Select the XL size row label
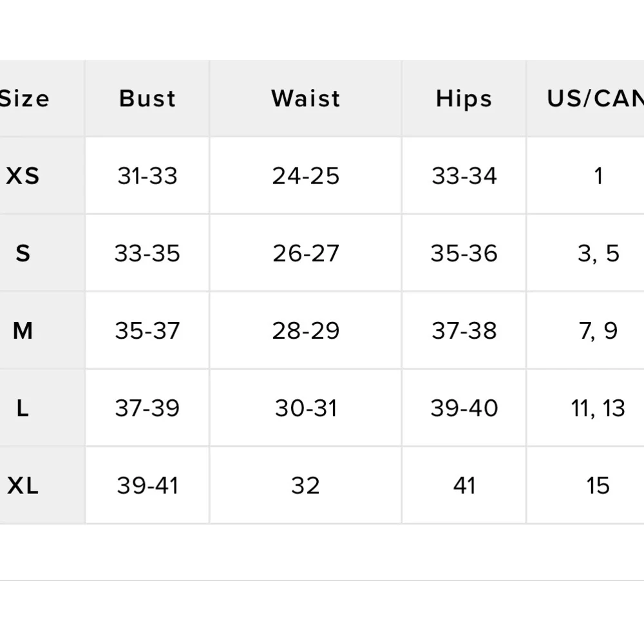This screenshot has height=644, width=644. tap(23, 485)
